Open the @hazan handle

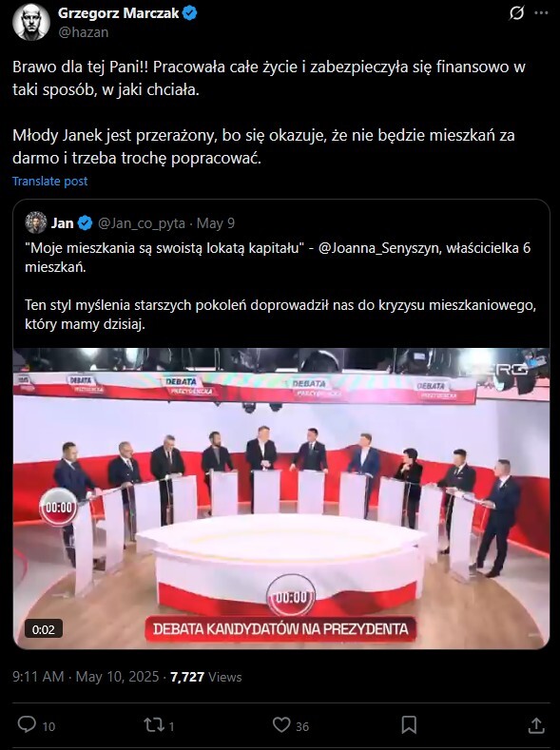(84, 32)
